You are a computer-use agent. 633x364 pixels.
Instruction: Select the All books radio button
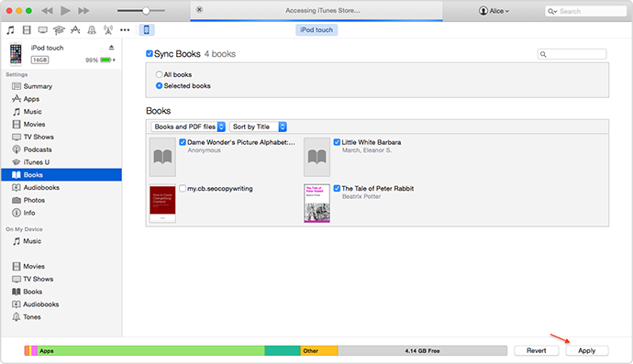click(x=159, y=74)
